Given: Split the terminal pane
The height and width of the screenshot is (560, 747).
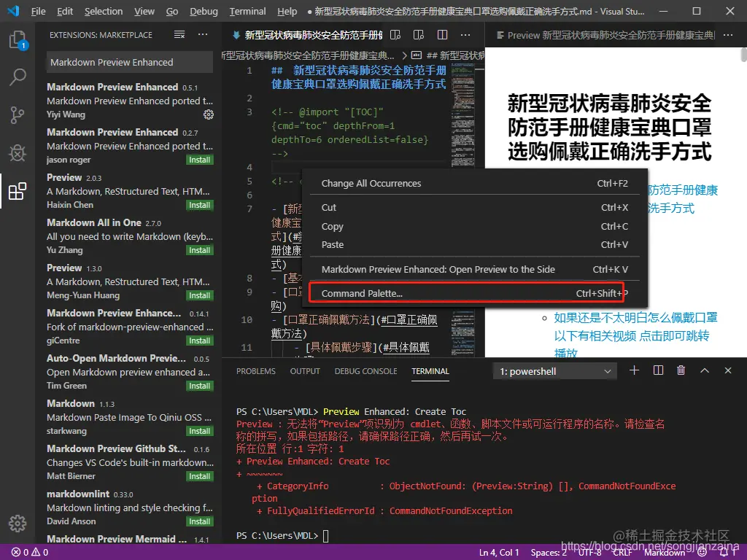Looking at the screenshot, I should click(657, 370).
